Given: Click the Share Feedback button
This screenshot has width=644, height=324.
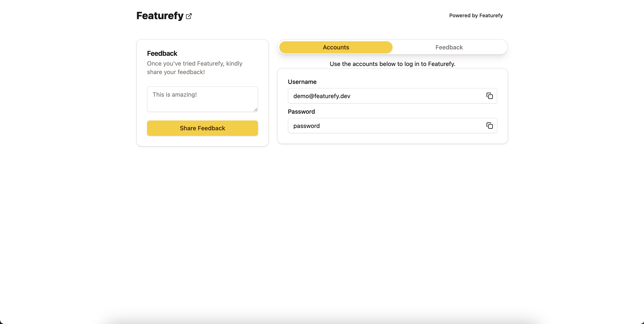Looking at the screenshot, I should click(x=202, y=128).
